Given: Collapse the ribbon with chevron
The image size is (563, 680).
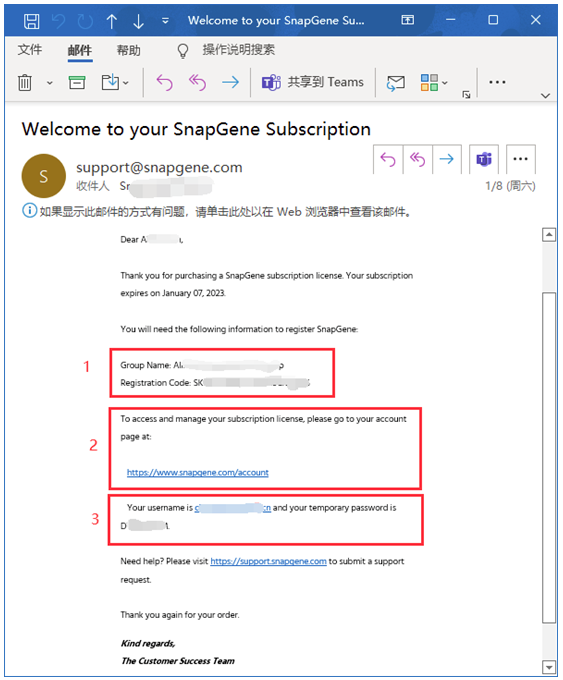Looking at the screenshot, I should click(545, 95).
